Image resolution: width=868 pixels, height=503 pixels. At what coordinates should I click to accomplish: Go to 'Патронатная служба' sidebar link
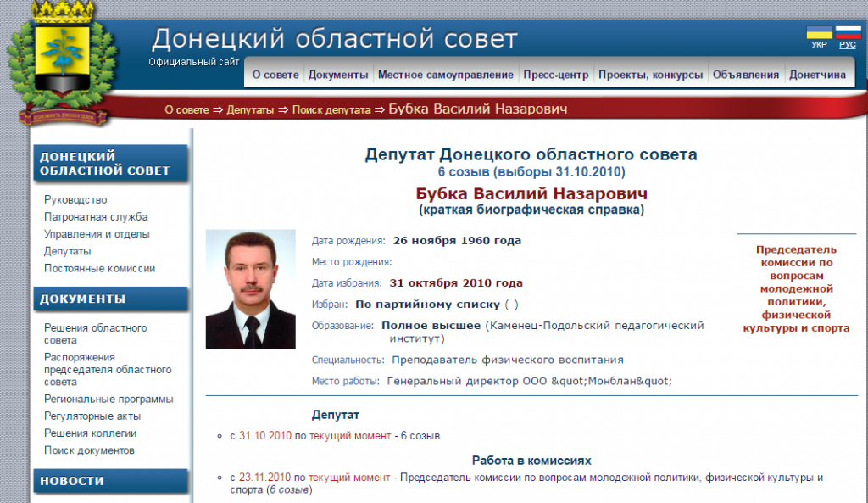point(96,217)
